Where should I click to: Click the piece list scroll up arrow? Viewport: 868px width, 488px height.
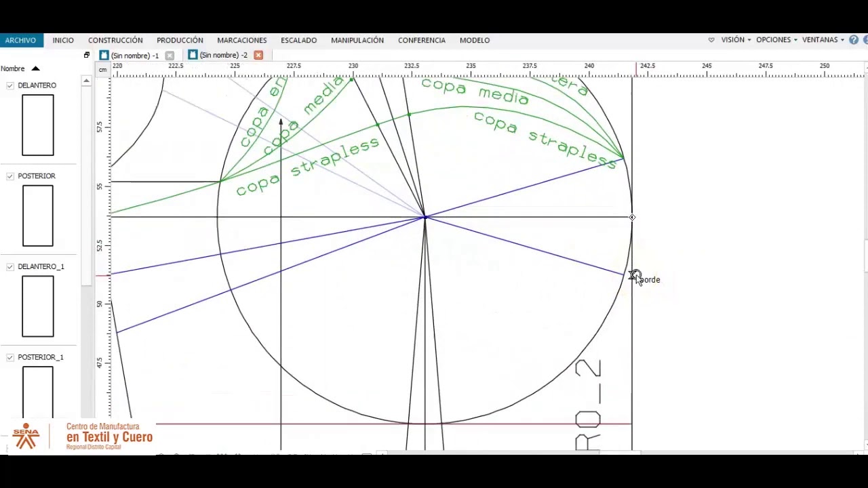tap(86, 81)
